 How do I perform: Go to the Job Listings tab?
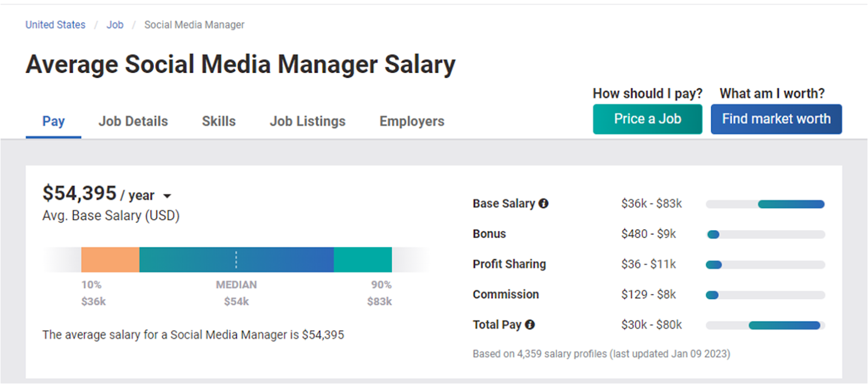[308, 121]
